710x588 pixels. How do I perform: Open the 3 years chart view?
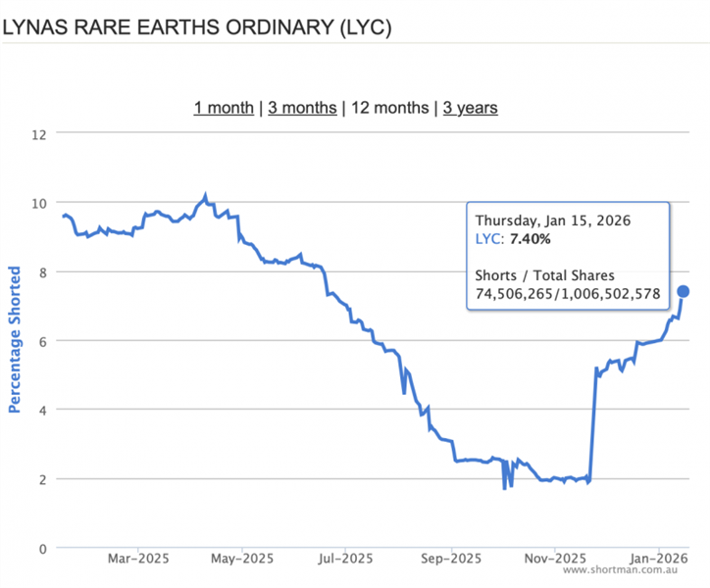(470, 107)
